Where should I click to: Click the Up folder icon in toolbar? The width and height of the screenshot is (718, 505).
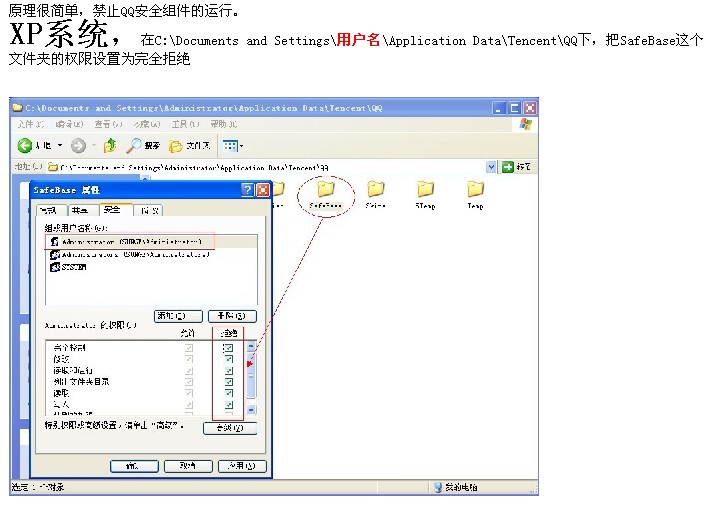point(110,146)
